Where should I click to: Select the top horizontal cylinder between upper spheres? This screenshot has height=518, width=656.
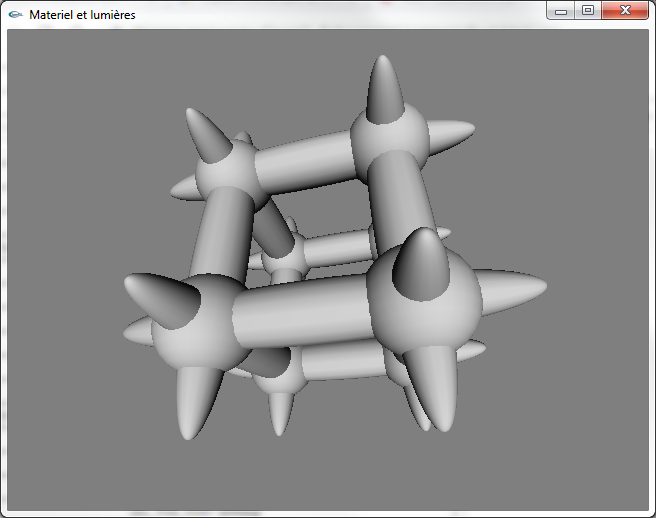pos(305,160)
